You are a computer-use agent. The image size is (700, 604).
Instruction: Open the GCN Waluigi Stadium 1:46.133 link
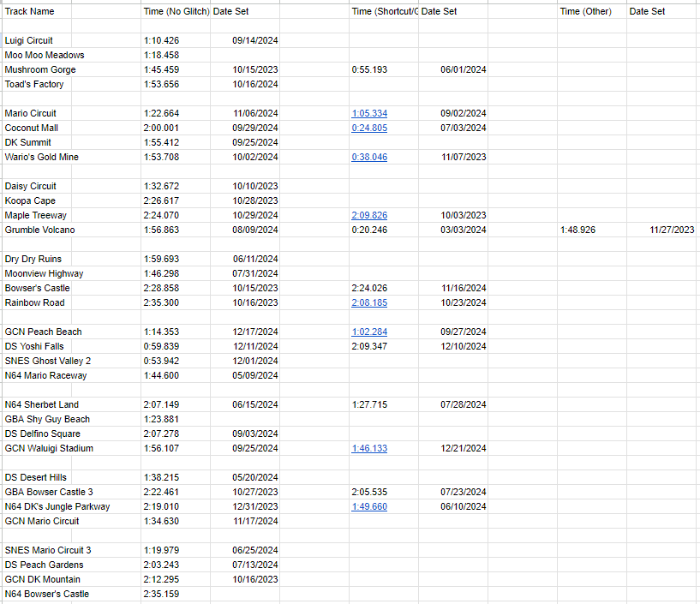point(369,448)
